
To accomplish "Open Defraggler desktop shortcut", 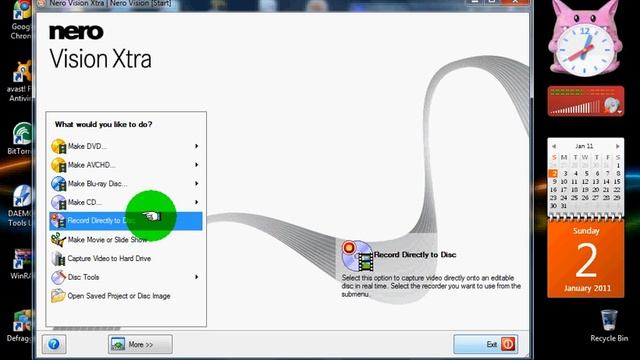I will tap(20, 326).
